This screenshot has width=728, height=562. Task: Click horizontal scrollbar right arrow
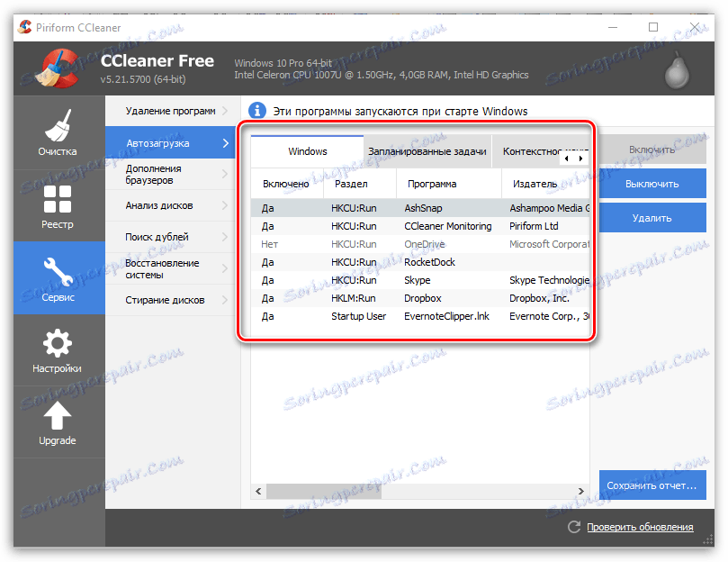pos(580,491)
